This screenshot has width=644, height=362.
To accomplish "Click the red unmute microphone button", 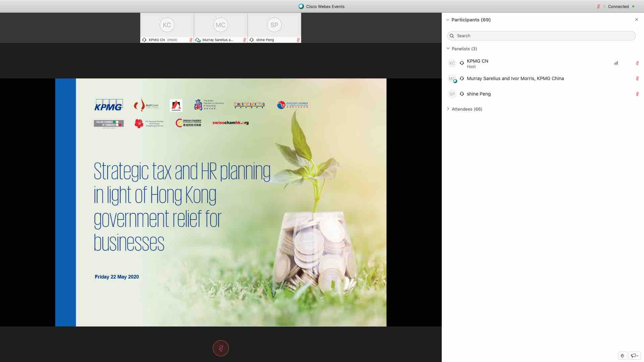I will [221, 348].
